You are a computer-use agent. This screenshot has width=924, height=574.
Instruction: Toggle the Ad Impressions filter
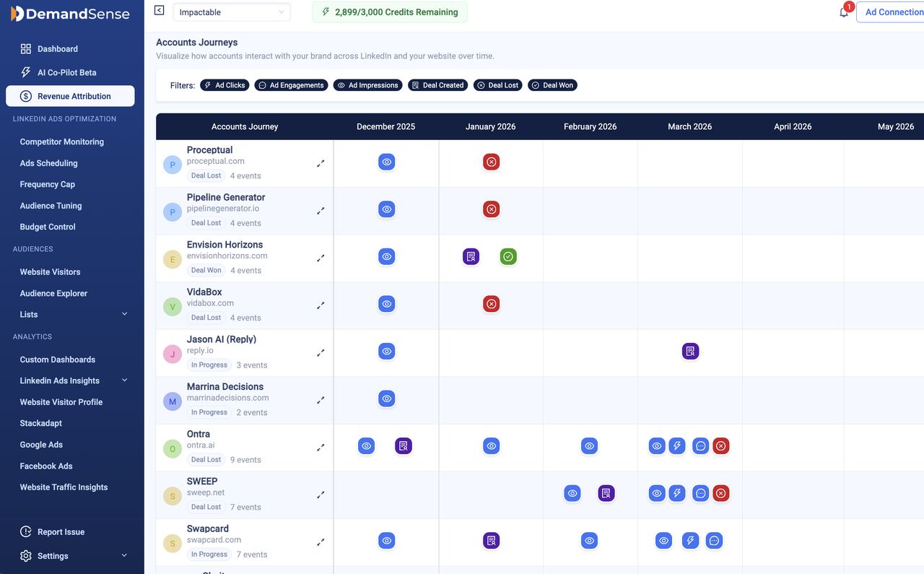[368, 85]
